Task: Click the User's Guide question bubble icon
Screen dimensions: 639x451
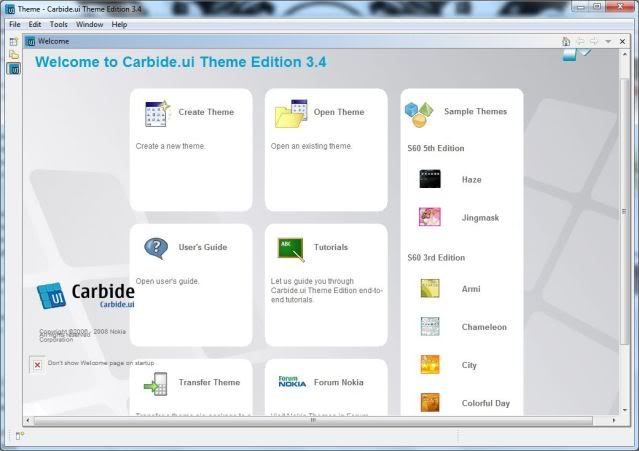Action: (x=156, y=248)
